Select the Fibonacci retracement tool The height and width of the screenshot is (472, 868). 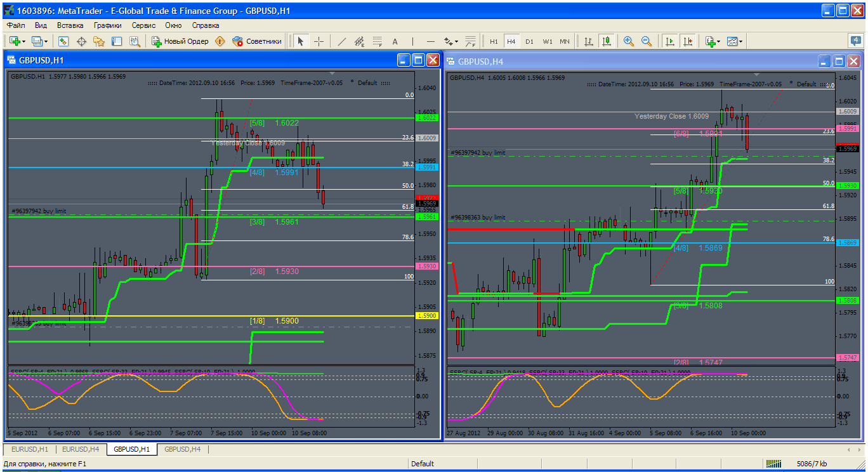377,41
